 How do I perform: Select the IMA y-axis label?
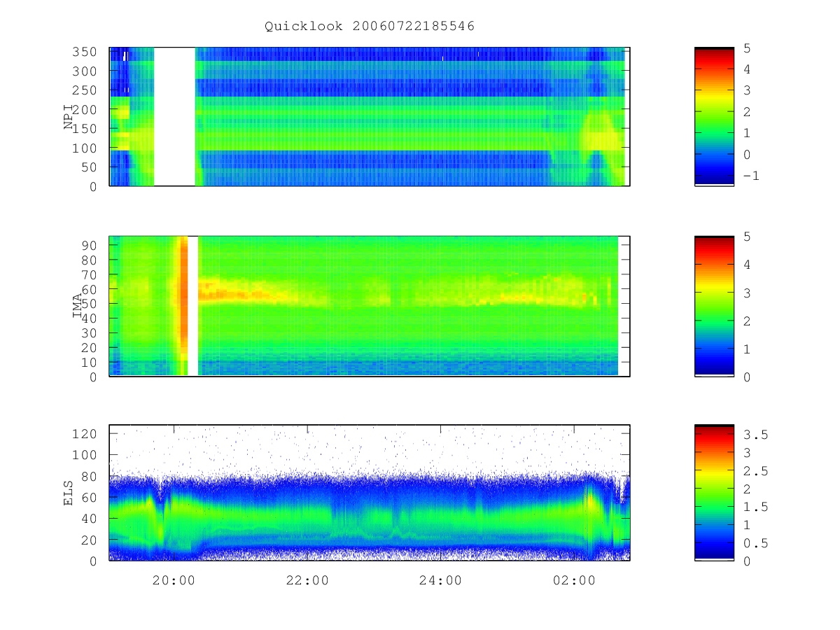tap(77, 306)
